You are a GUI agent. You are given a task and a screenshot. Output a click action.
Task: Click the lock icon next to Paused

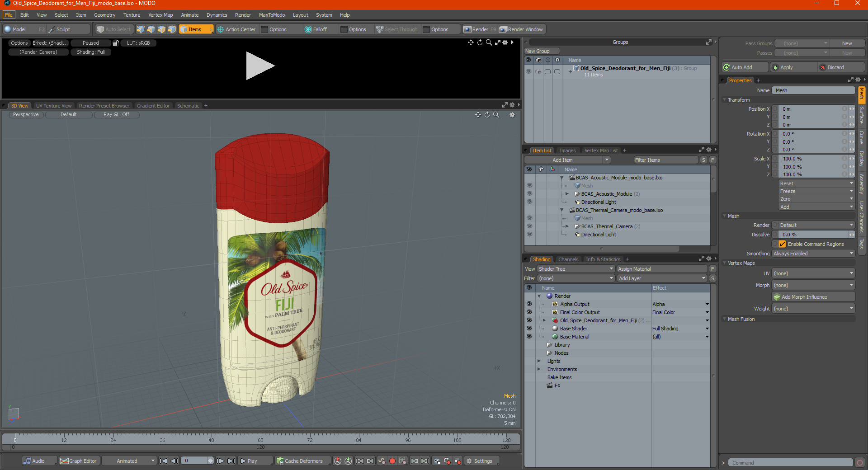[x=116, y=43]
